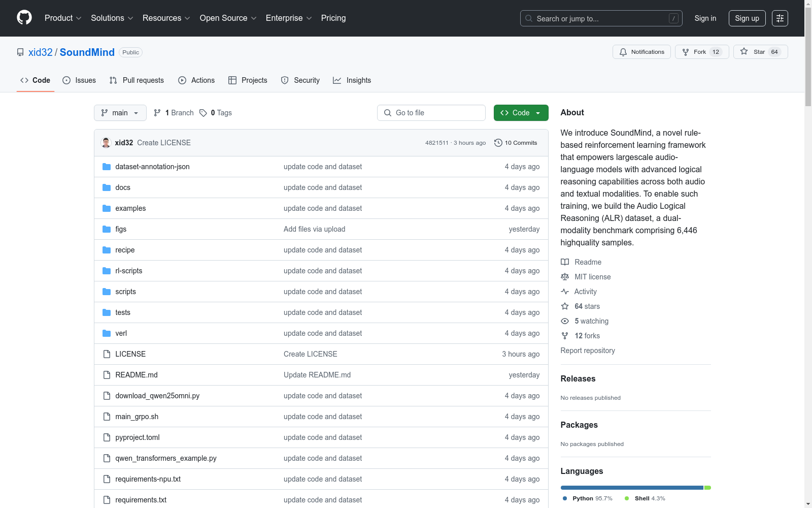Click the pulse icon next to Activity
Image resolution: width=812 pixels, height=508 pixels.
[565, 292]
